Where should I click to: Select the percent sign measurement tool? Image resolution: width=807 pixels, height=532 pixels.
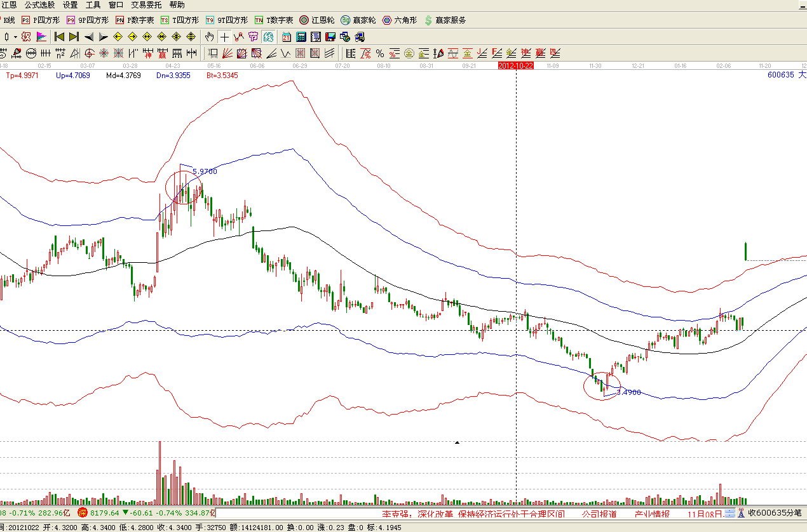pyautogui.click(x=379, y=53)
